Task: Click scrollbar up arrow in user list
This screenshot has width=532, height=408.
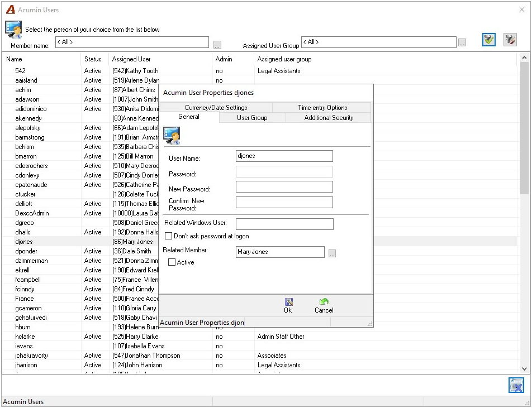Action: click(525, 57)
